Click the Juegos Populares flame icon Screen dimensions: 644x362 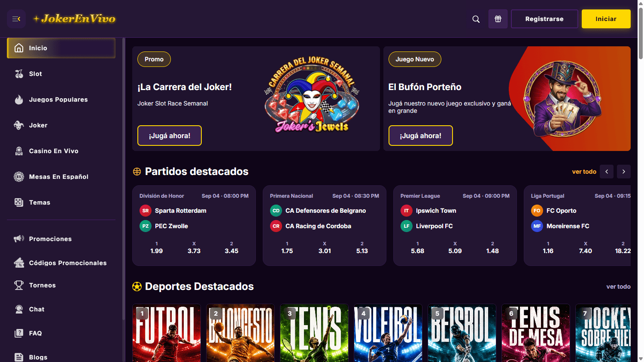click(19, 100)
